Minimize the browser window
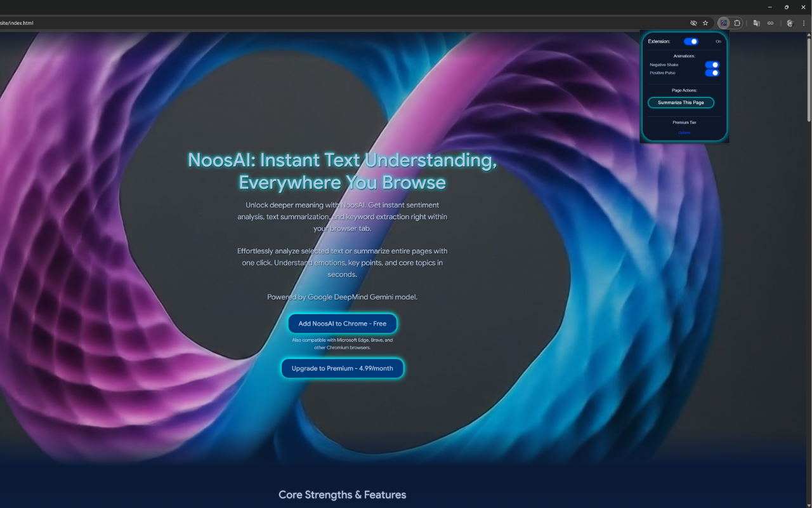Screen dimensions: 812x508 click(769, 7)
